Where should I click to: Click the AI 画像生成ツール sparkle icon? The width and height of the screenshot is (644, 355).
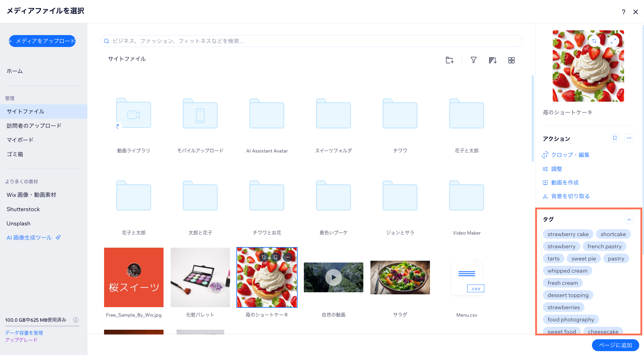click(x=58, y=237)
